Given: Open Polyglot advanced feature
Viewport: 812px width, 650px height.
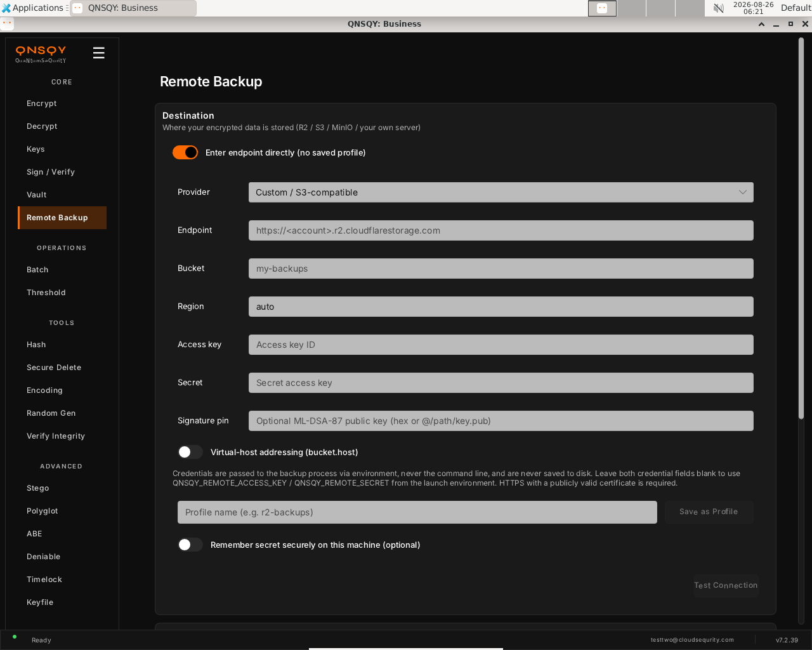Looking at the screenshot, I should 62,511.
